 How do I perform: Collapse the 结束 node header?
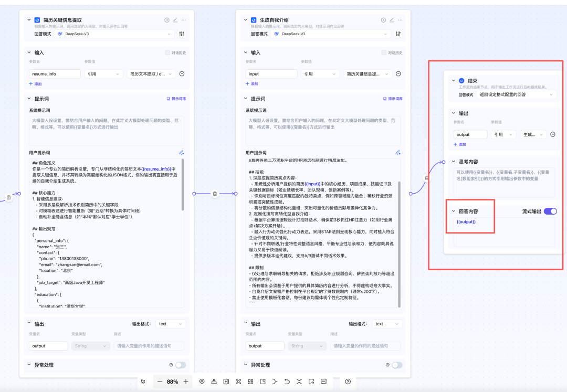[x=454, y=81]
